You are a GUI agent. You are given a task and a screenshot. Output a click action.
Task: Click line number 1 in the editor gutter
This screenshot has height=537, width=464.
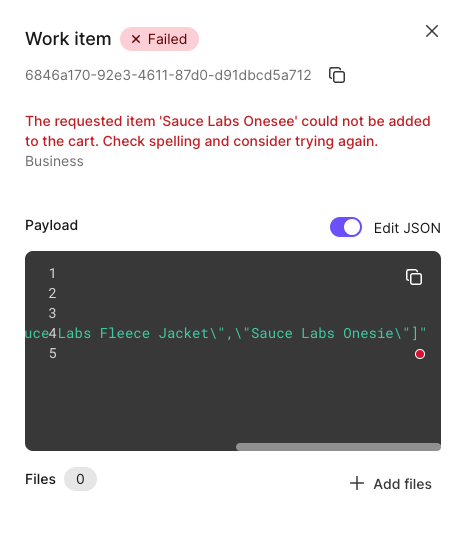coord(52,273)
